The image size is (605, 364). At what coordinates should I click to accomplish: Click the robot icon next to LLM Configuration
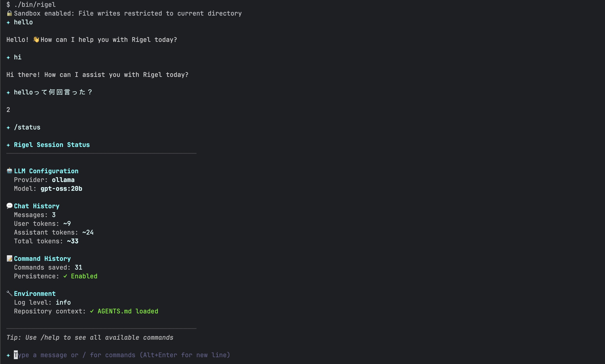tap(9, 171)
